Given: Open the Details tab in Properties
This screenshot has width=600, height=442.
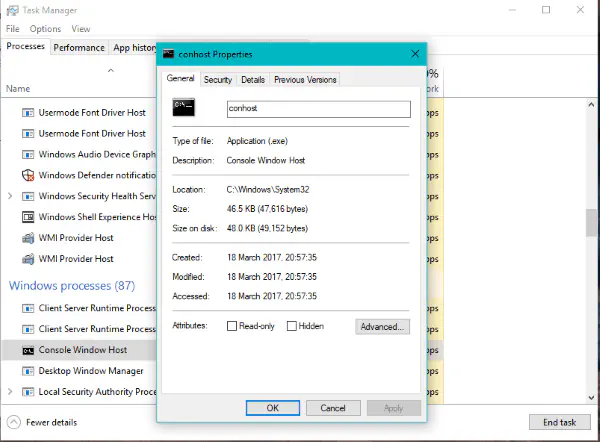Looking at the screenshot, I should [253, 80].
